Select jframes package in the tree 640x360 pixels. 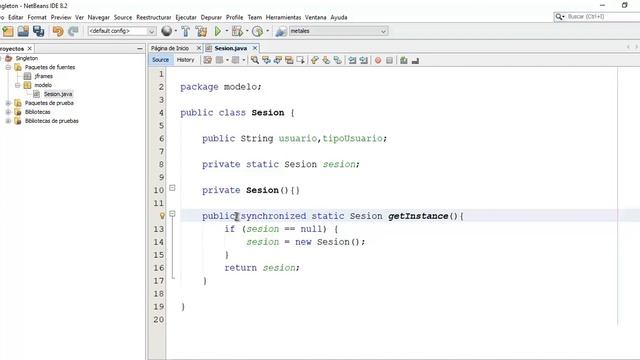[x=43, y=76]
